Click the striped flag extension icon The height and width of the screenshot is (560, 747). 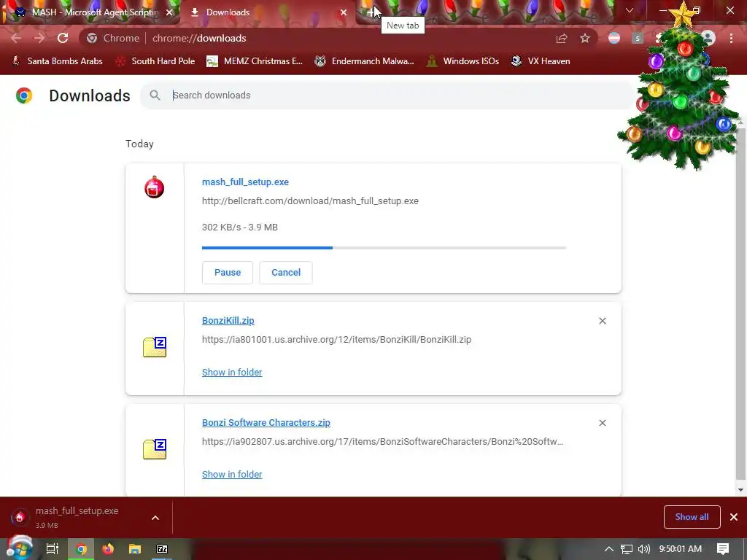(614, 38)
